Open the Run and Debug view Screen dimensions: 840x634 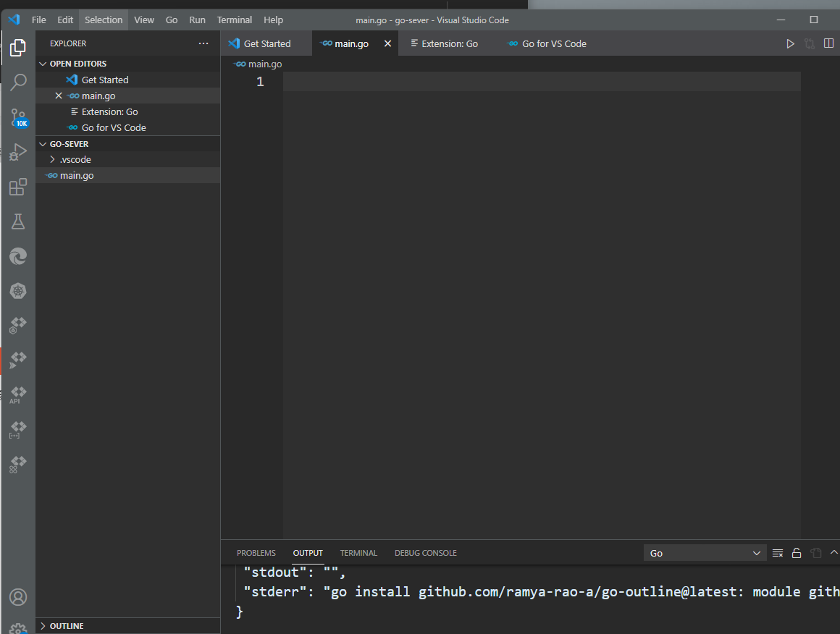click(x=18, y=152)
